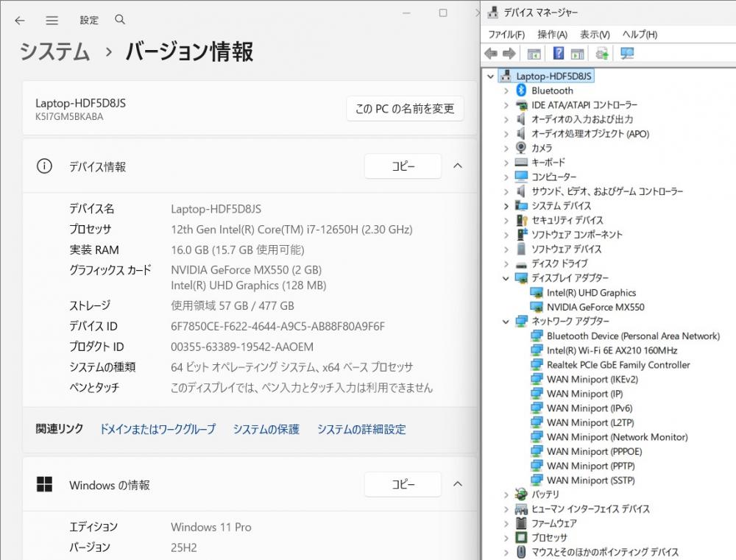736x560 pixels.
Task: Click the computer (コンピューター) category icon
Action: 521,177
